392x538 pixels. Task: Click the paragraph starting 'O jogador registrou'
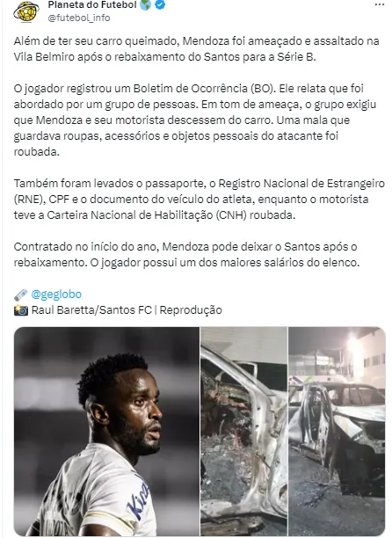click(x=195, y=120)
